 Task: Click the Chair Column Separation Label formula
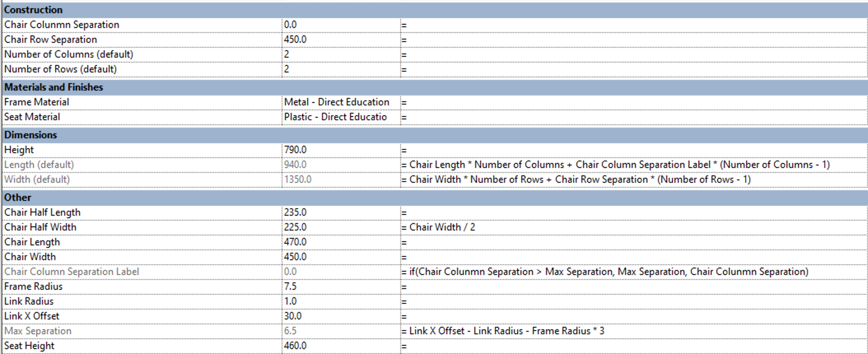pos(634,272)
